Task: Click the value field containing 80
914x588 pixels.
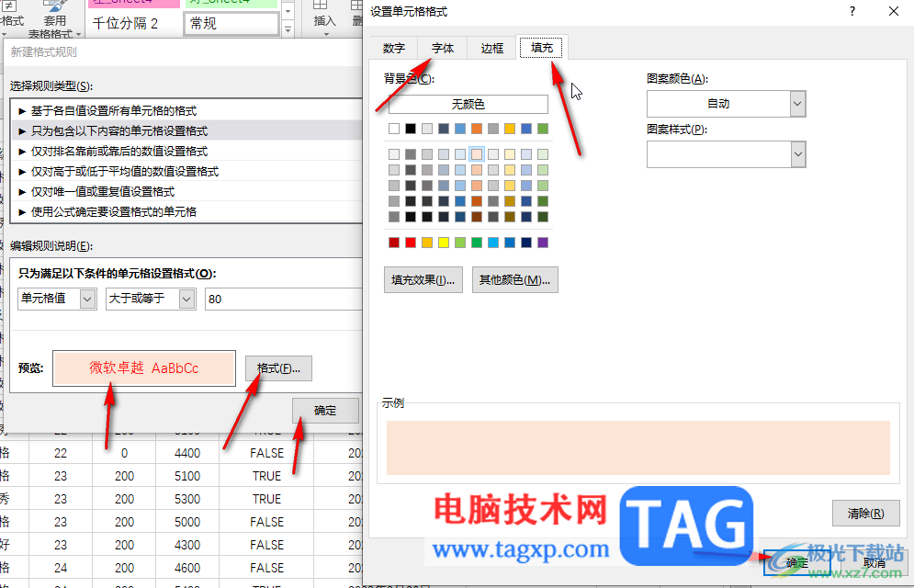Action: click(x=284, y=299)
